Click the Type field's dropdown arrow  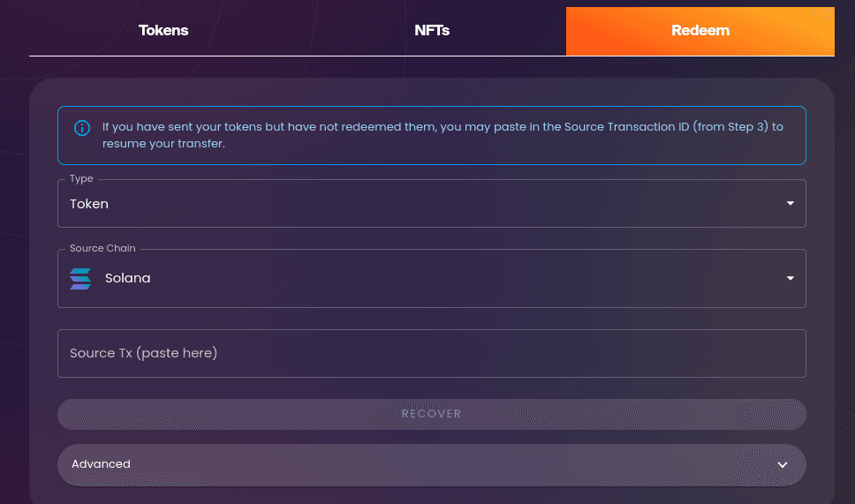[x=791, y=203]
